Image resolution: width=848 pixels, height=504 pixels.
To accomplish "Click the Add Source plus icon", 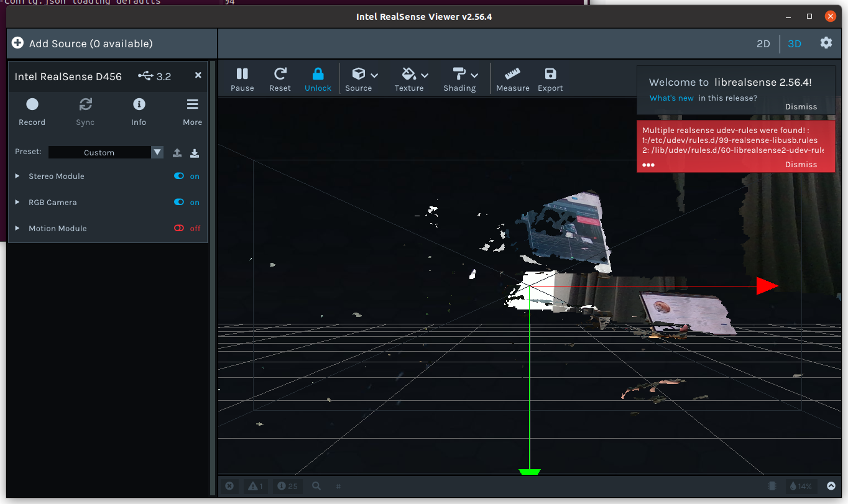I will [17, 43].
